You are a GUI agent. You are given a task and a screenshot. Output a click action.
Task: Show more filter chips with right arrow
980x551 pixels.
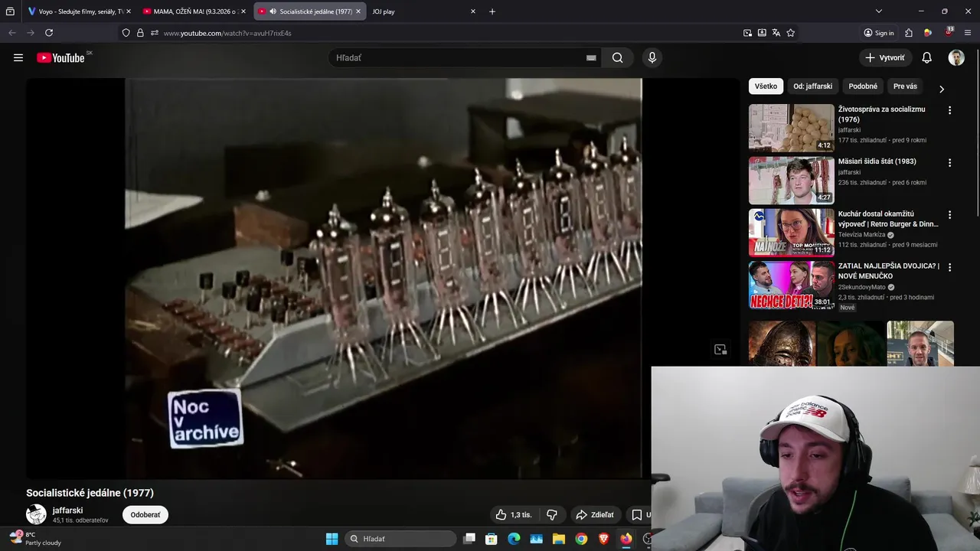click(941, 89)
